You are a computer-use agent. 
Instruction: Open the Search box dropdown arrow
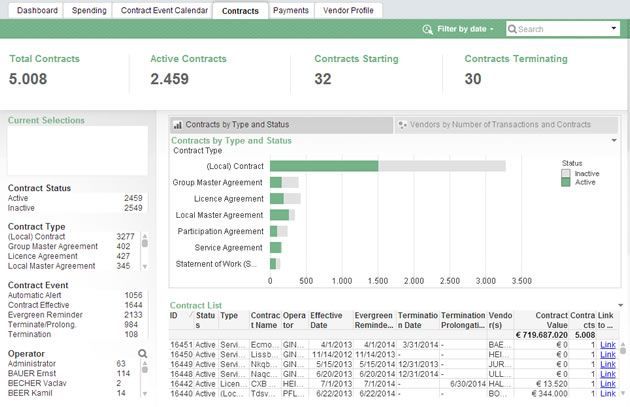click(x=614, y=29)
